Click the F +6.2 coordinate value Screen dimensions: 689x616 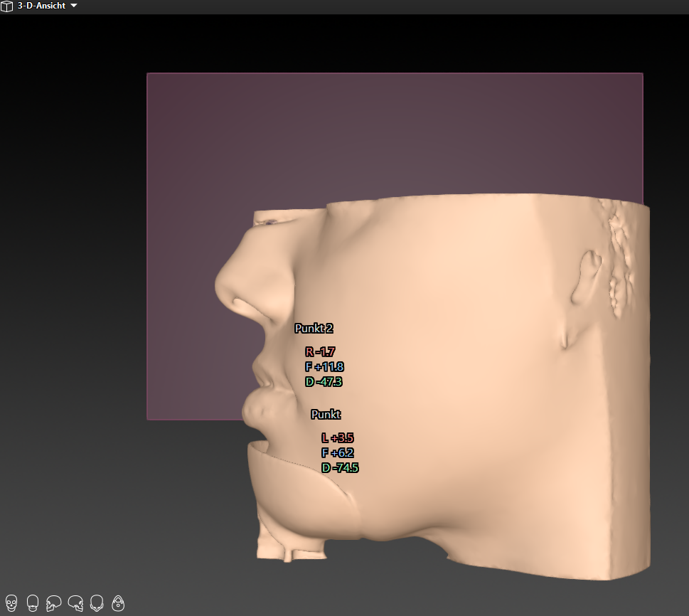[x=337, y=453]
